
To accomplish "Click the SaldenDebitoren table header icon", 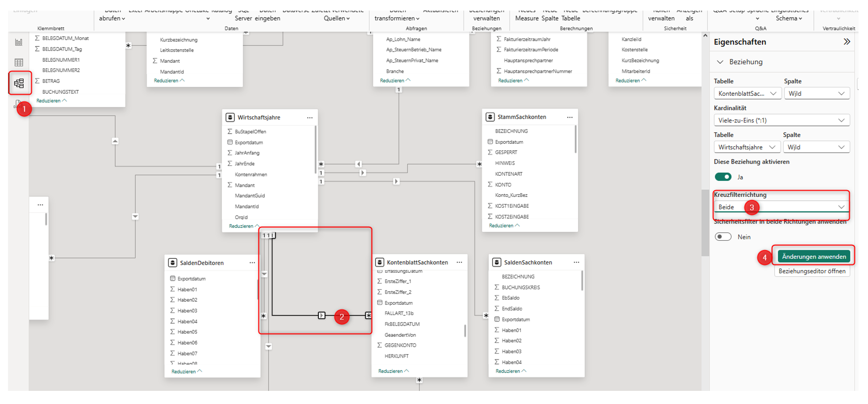I will (x=173, y=263).
